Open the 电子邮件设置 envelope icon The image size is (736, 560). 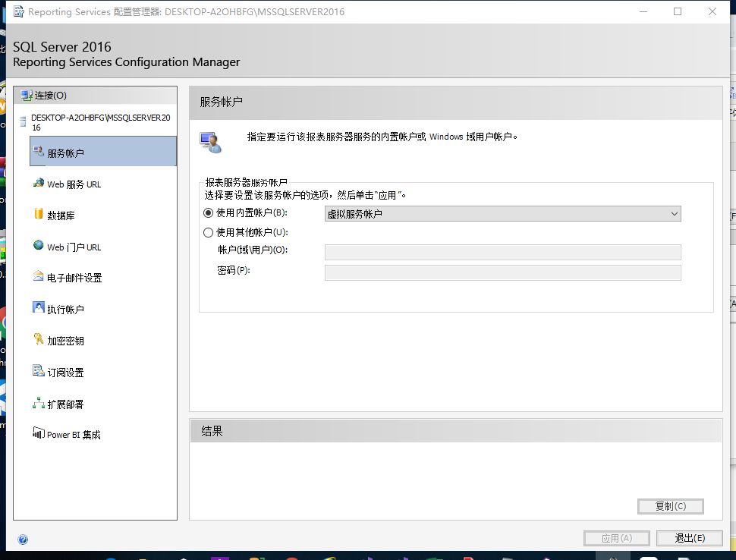tap(39, 276)
